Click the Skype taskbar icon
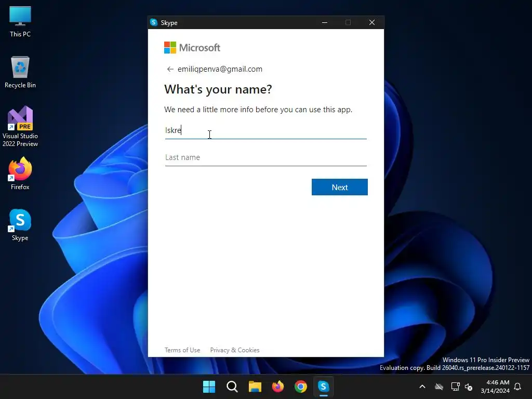Image resolution: width=532 pixels, height=399 pixels. coord(323,387)
